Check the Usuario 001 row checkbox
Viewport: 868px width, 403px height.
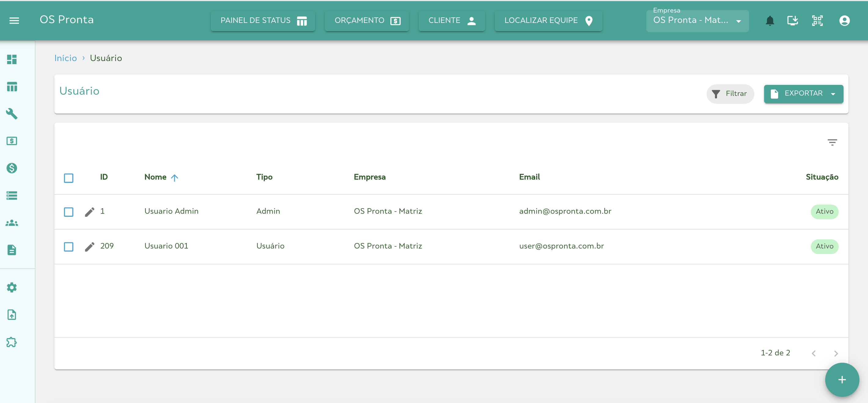[69, 246]
